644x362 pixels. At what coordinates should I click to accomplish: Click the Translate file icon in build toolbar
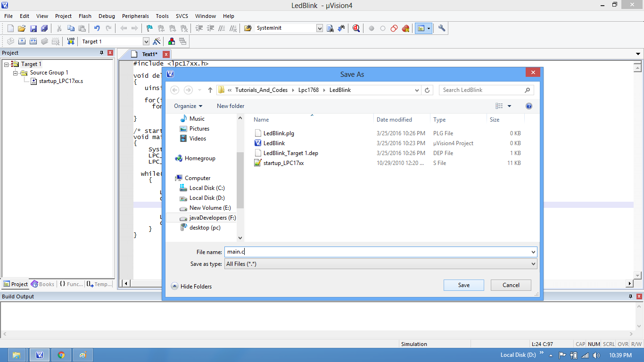[x=10, y=41]
